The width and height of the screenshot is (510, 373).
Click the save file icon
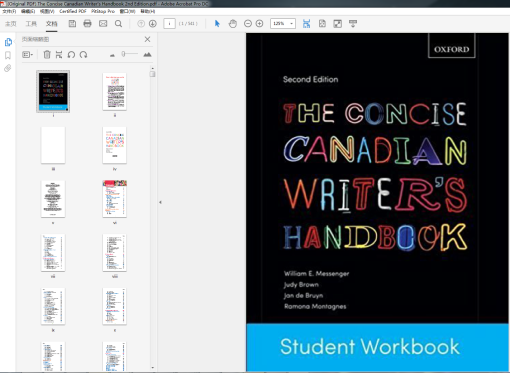tap(72, 24)
